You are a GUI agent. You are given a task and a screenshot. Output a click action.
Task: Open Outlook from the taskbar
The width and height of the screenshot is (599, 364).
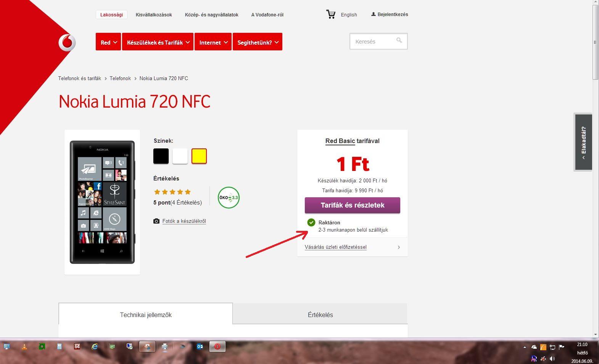click(200, 346)
